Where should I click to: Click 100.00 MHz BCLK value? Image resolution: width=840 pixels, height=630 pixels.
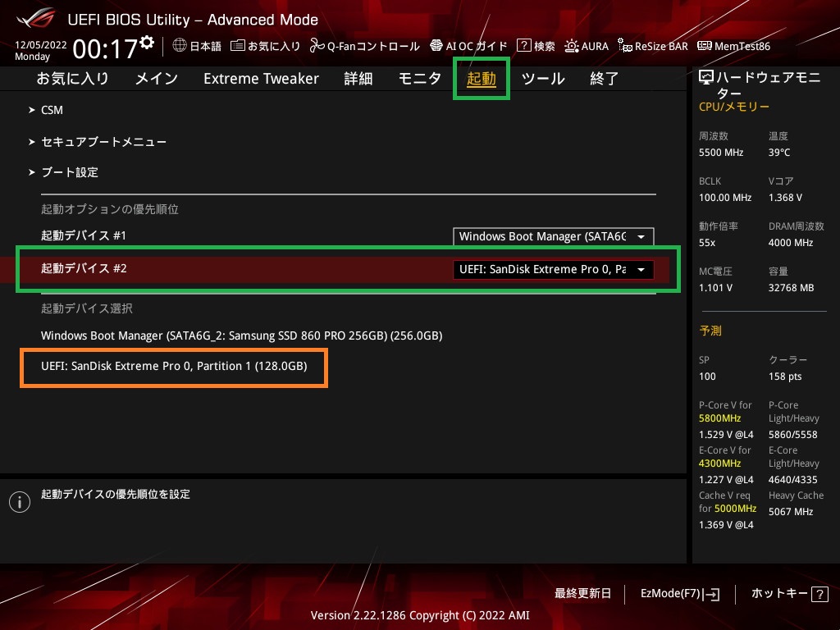[x=725, y=198]
